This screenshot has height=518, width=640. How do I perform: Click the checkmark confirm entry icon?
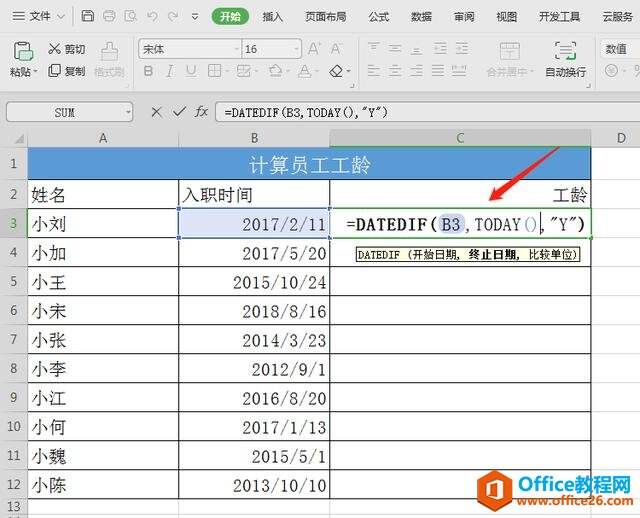click(179, 111)
